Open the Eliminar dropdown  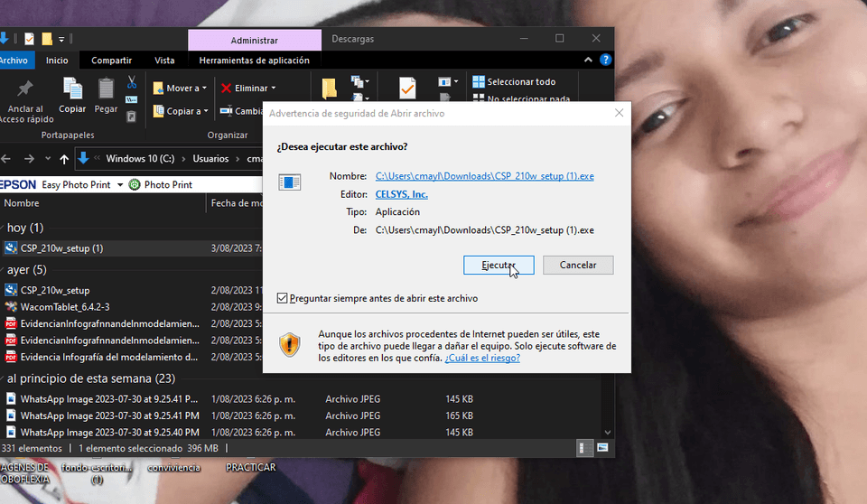coord(248,88)
